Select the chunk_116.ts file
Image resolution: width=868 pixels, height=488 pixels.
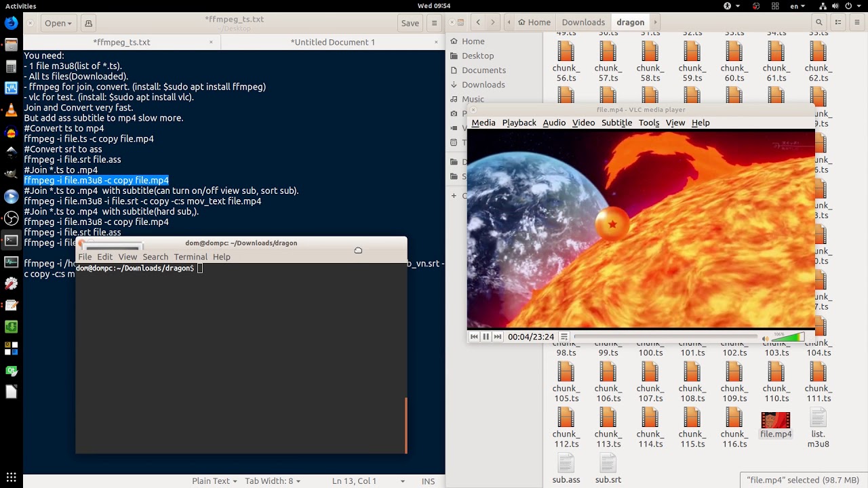click(734, 428)
